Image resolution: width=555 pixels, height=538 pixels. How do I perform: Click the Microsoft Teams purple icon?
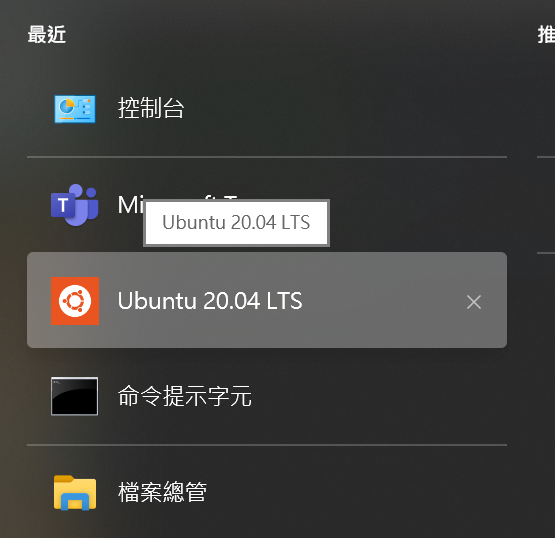pyautogui.click(x=75, y=205)
